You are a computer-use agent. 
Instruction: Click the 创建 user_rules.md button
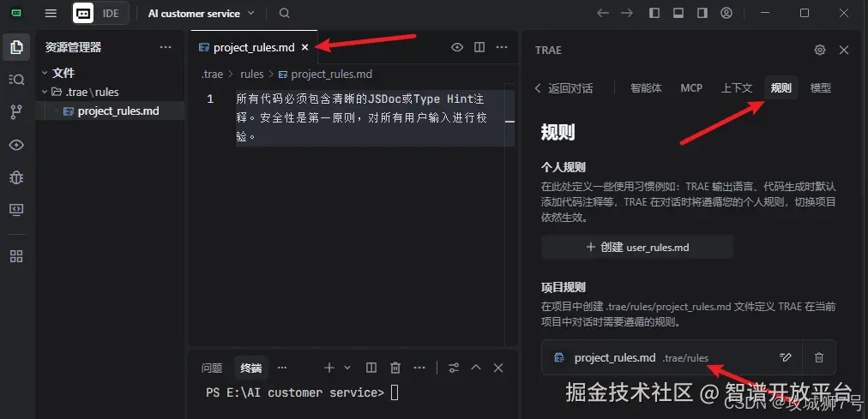click(x=637, y=247)
